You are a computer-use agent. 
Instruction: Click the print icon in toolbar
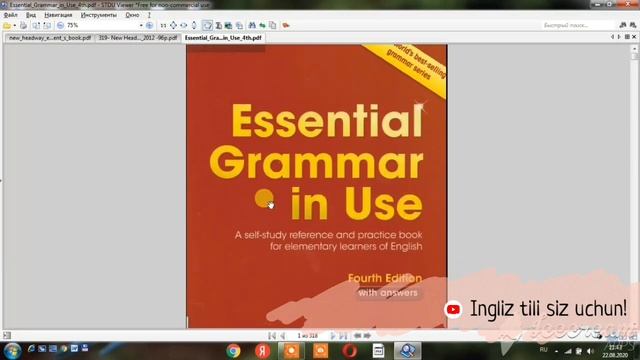click(x=24, y=26)
